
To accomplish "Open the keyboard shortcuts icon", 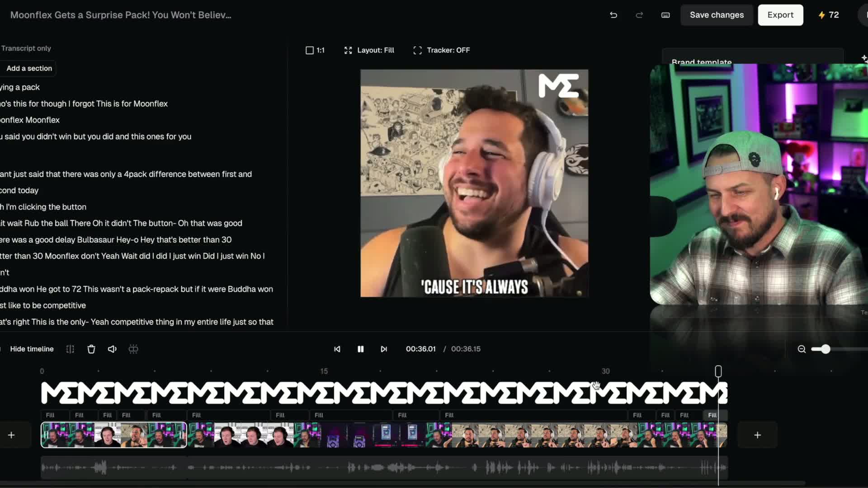I will tap(665, 15).
